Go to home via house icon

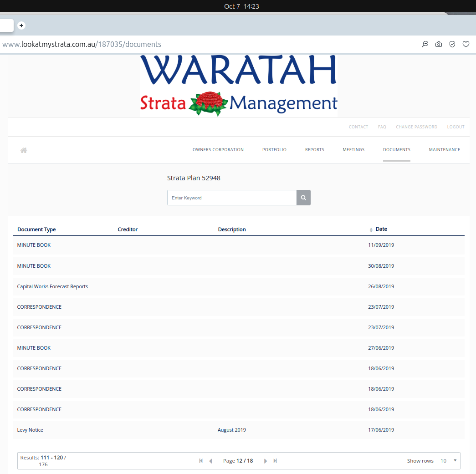point(24,150)
